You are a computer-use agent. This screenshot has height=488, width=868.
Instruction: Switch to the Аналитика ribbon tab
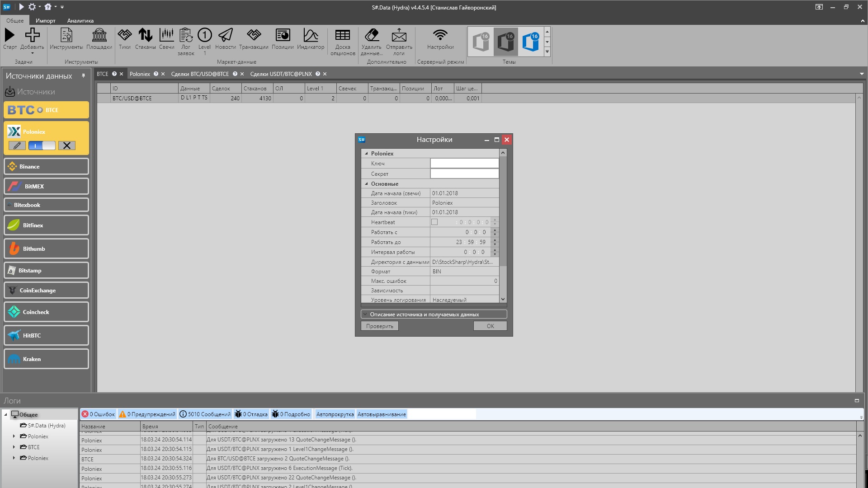80,21
